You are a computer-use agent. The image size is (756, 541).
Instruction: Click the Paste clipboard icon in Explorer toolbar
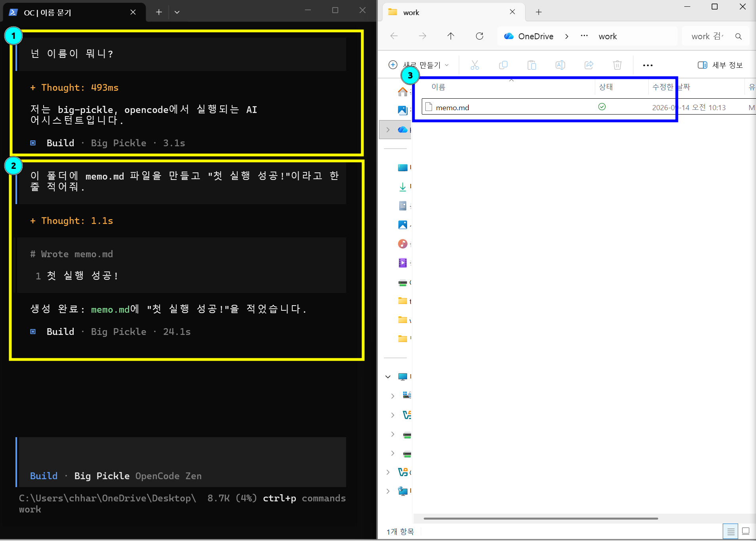pos(531,65)
